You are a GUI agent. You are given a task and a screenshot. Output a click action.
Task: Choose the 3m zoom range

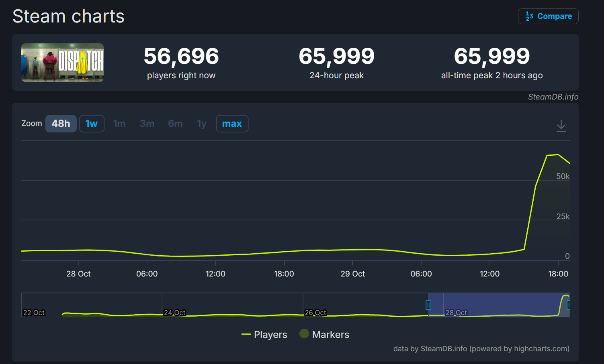click(147, 124)
